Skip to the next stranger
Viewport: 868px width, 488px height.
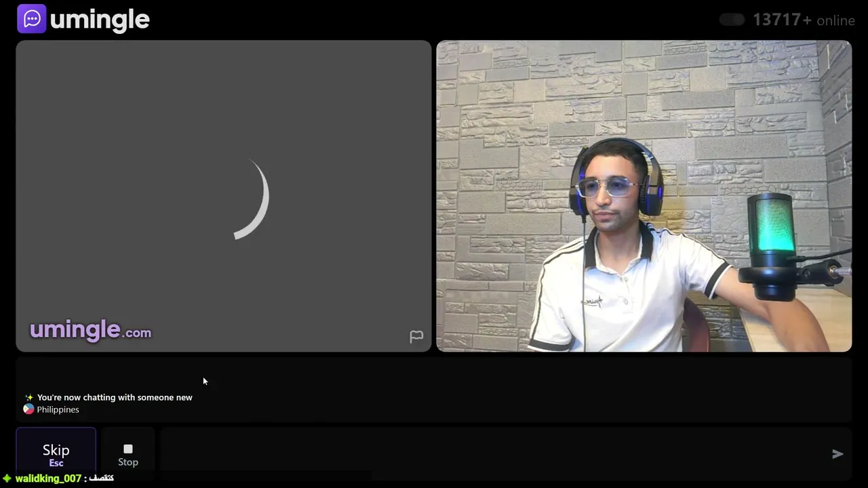pyautogui.click(x=56, y=454)
